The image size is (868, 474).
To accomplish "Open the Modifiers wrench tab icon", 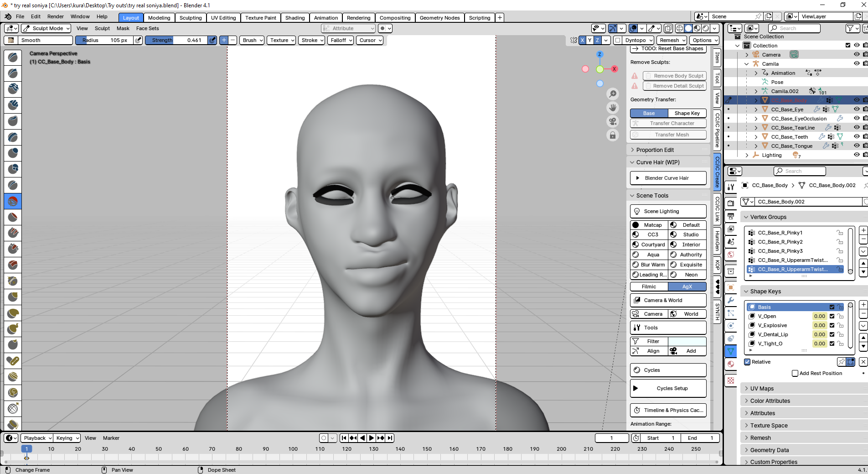I will point(731,300).
